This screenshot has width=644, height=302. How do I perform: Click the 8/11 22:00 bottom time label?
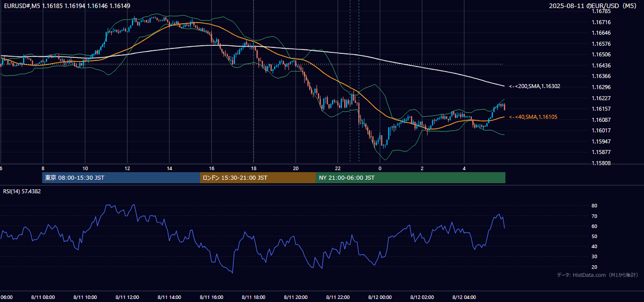[338, 297]
